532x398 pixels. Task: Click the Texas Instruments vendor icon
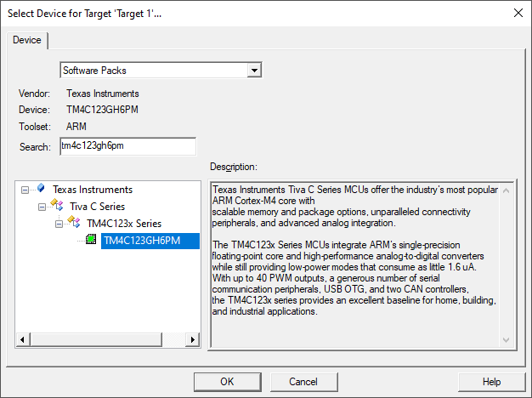(41, 188)
